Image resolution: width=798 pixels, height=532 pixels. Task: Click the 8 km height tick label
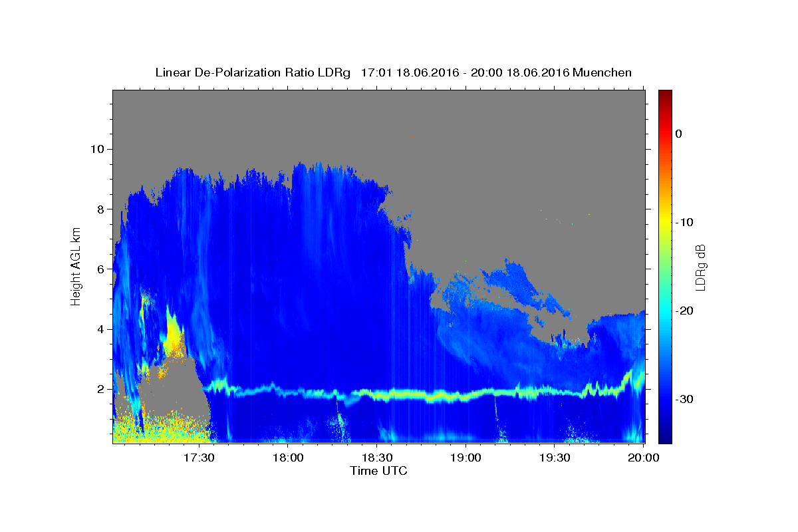(101, 209)
